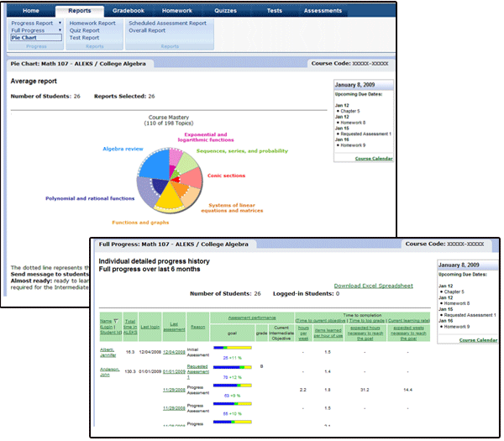This screenshot has width=504, height=441.
Task: Select Full Progress in the submenu
Action: pos(28,30)
